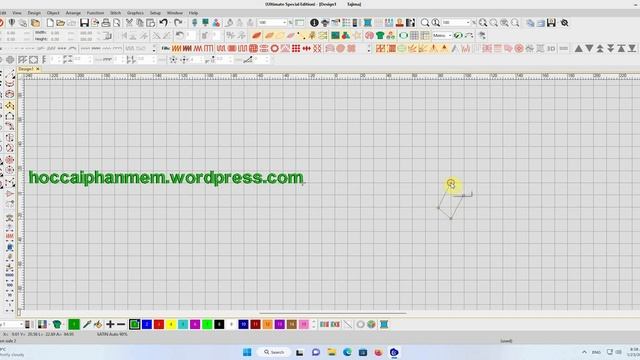Screen dimensions: 640x360
Task: Click the Width value field
Action: tap(55, 33)
